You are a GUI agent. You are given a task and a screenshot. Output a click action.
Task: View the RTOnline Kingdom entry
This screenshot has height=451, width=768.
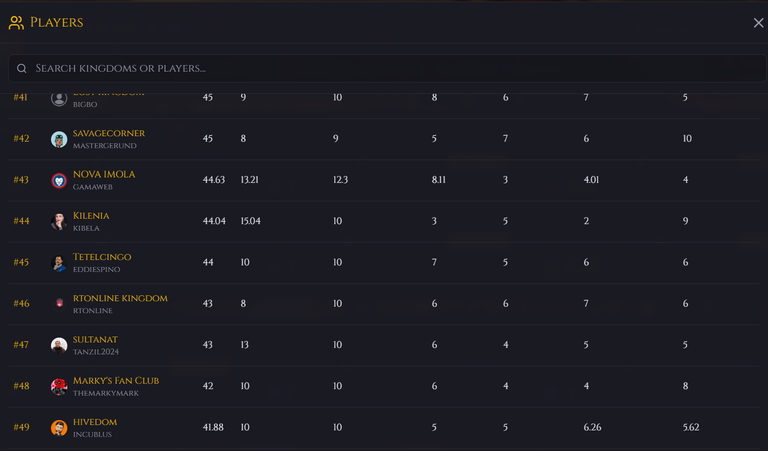coord(120,298)
